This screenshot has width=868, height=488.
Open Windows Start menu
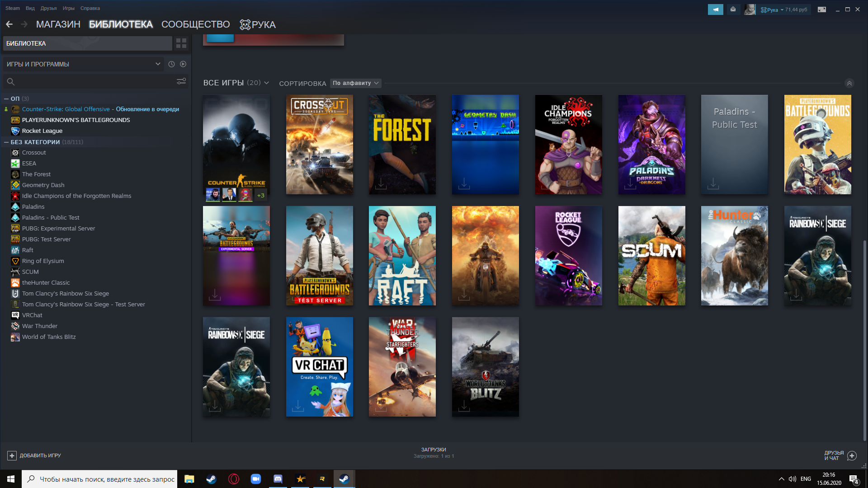(11, 479)
